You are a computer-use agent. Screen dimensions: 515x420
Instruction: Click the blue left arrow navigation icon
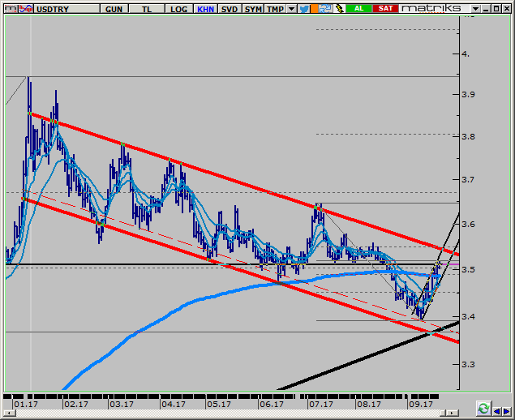497,411
